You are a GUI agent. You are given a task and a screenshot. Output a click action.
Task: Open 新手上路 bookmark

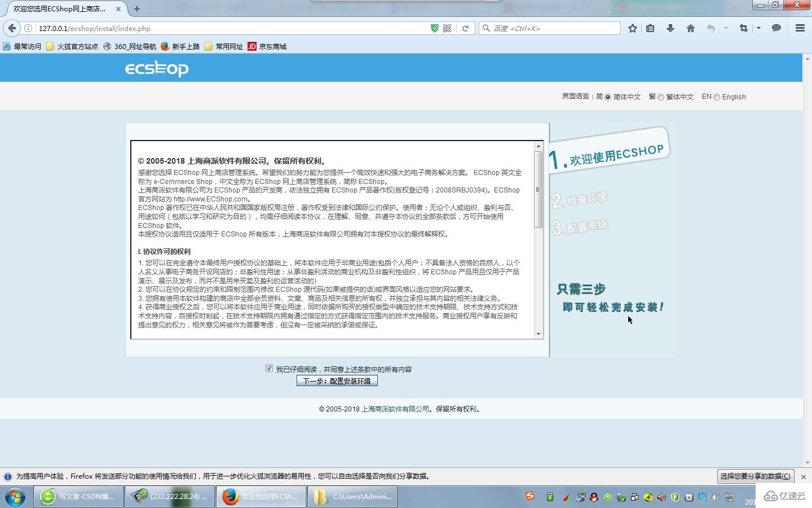pos(180,46)
